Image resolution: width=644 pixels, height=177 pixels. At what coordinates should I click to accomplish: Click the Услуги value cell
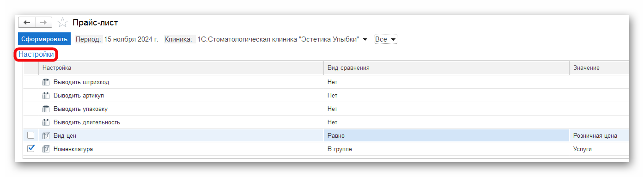click(x=599, y=149)
